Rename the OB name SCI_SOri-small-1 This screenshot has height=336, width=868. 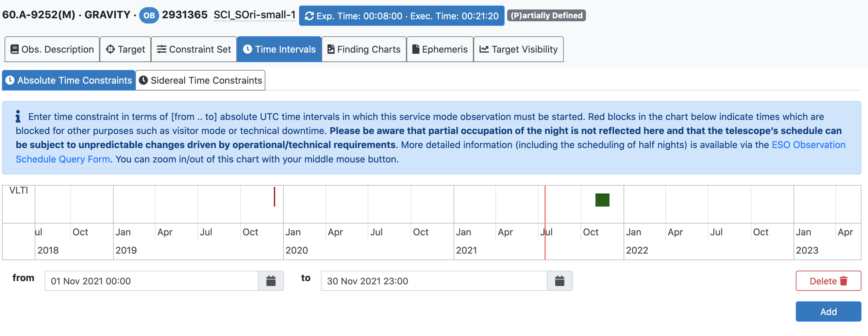254,15
